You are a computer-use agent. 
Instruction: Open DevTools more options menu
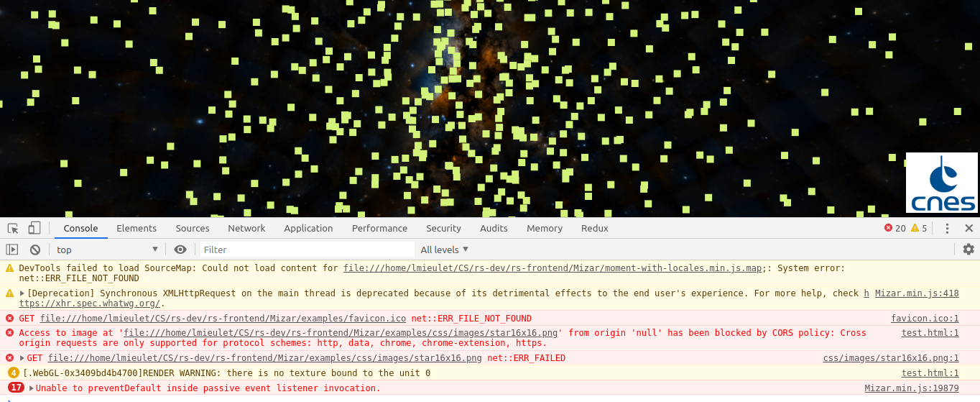click(947, 228)
